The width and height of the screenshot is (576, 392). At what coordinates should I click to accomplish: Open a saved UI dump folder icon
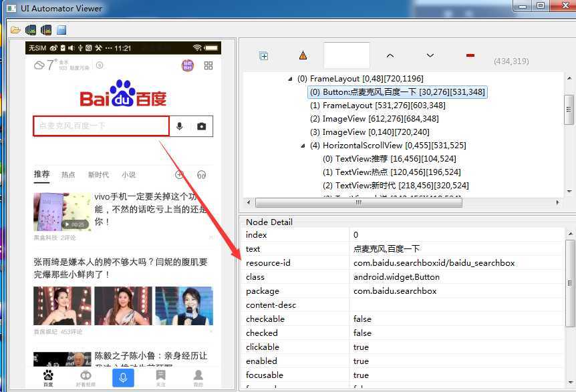pos(15,30)
